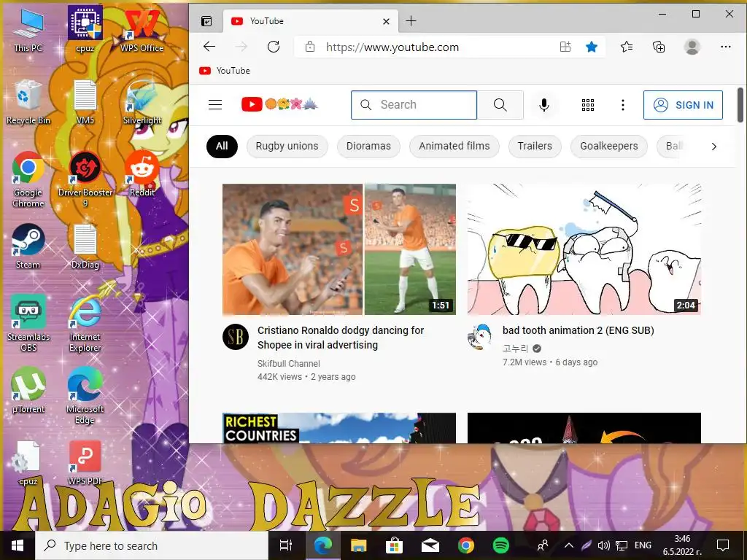
Task: View site information lock icon
Action: (x=310, y=47)
